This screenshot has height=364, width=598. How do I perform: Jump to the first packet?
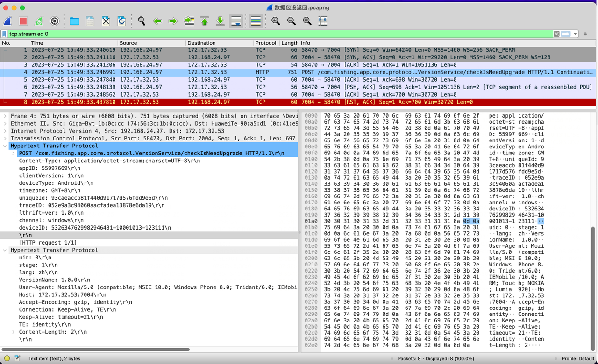tap(205, 21)
